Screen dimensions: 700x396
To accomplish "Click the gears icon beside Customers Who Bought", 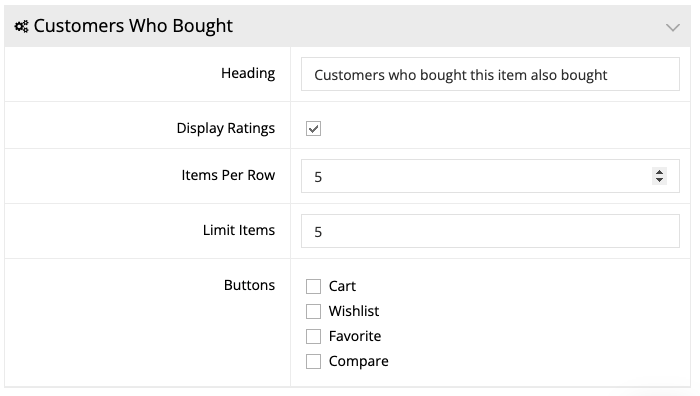I will point(21,27).
